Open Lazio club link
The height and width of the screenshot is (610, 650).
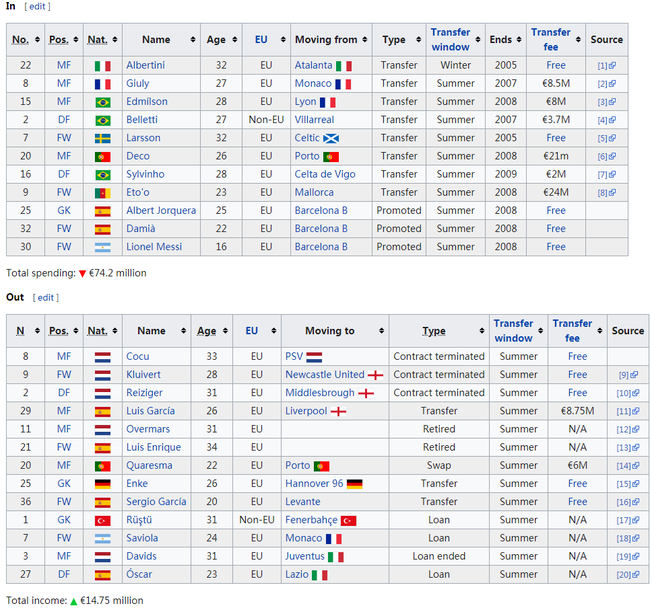(296, 574)
